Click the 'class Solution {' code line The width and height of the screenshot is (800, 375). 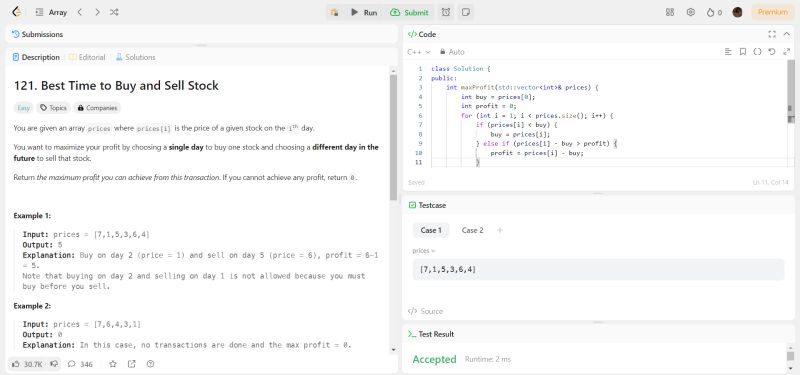[460, 68]
